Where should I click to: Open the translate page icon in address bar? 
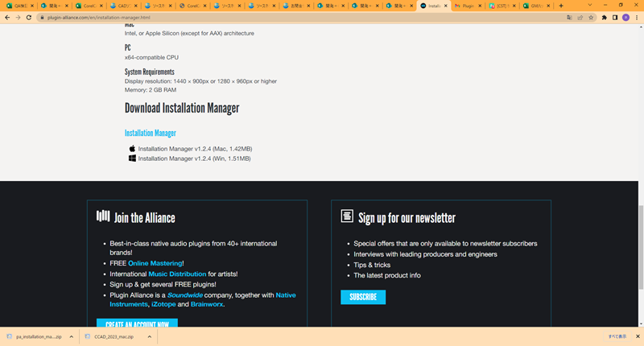(x=569, y=18)
